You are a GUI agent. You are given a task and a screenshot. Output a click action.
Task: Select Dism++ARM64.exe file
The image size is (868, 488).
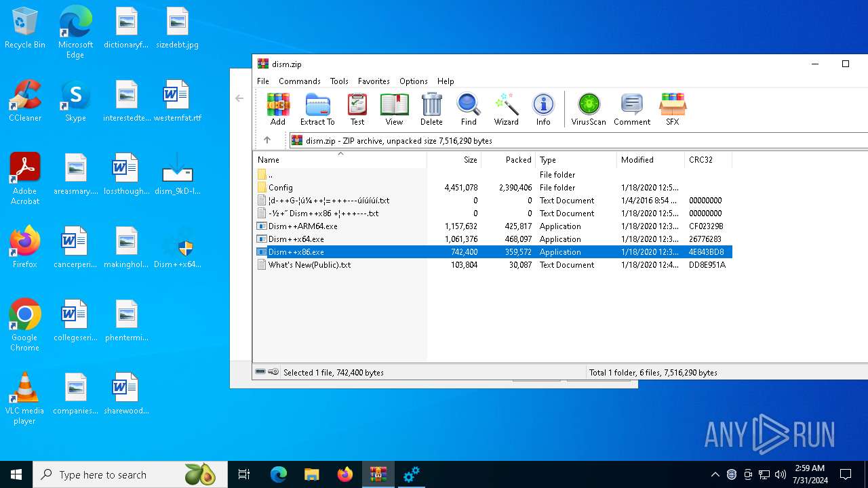493,226
